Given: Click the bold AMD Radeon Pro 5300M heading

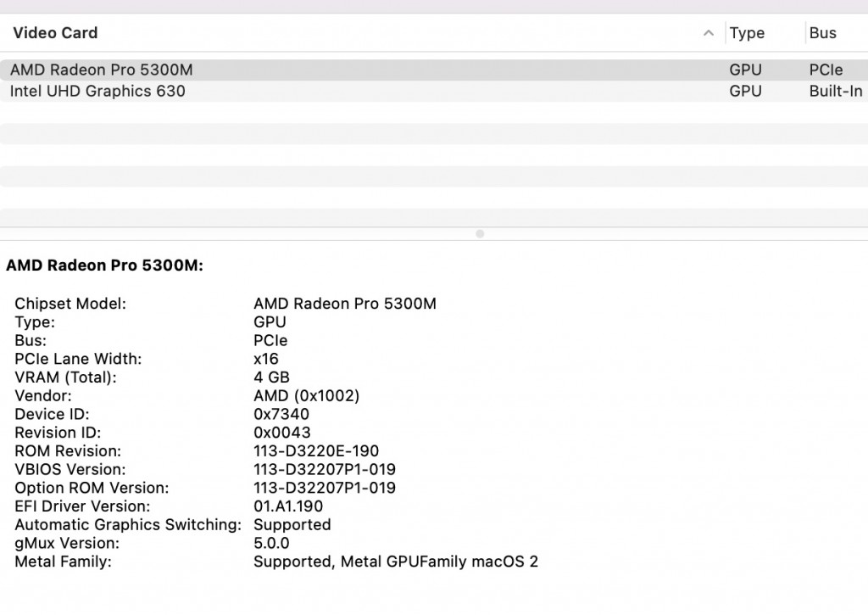Looking at the screenshot, I should tap(104, 266).
